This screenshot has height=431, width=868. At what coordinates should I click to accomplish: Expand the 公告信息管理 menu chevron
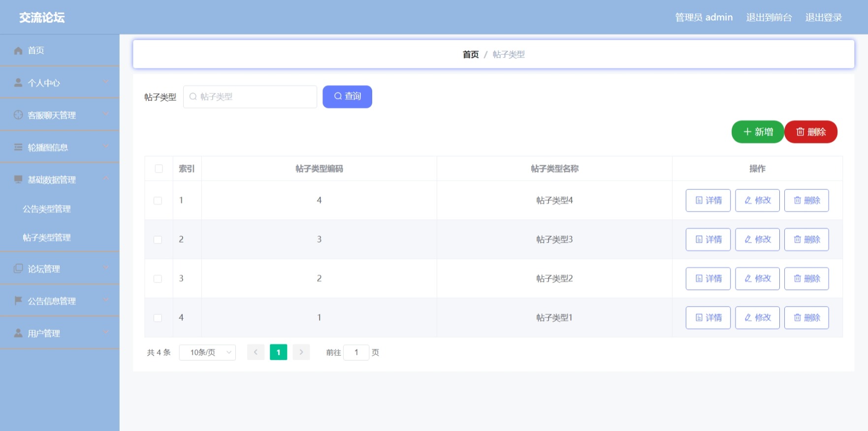(x=106, y=300)
